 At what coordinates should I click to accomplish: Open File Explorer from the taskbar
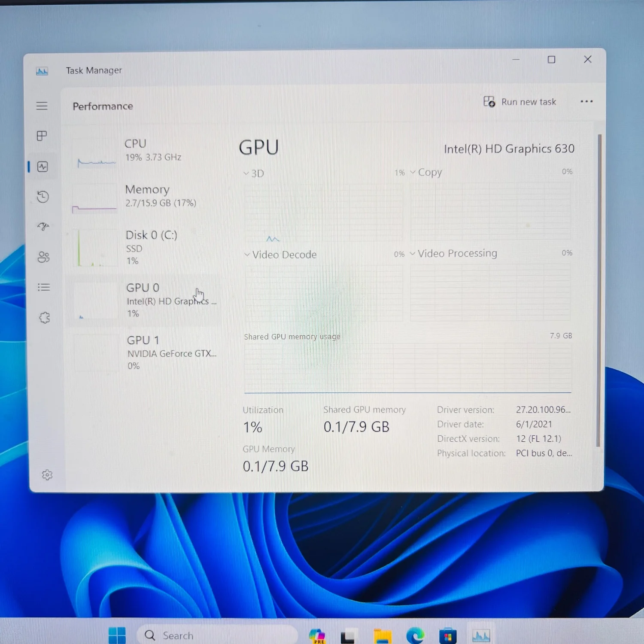pyautogui.click(x=382, y=636)
